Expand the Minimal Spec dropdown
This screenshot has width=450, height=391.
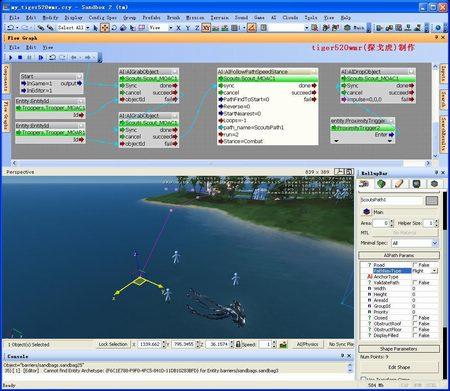tap(434, 243)
